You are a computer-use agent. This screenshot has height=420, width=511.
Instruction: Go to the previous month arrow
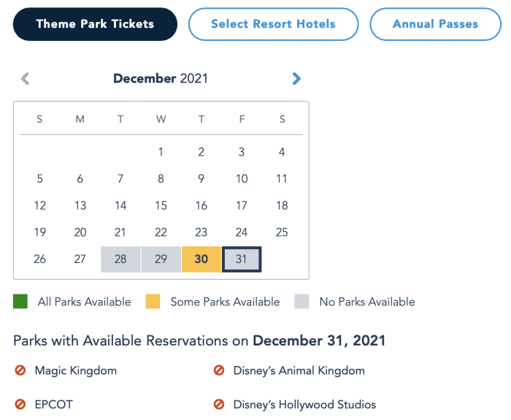[26, 79]
